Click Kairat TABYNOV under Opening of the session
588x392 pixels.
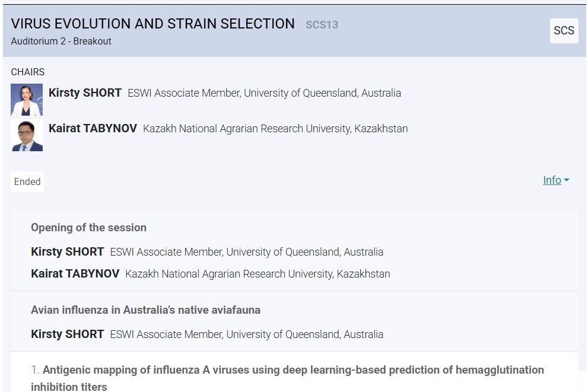[x=75, y=274]
